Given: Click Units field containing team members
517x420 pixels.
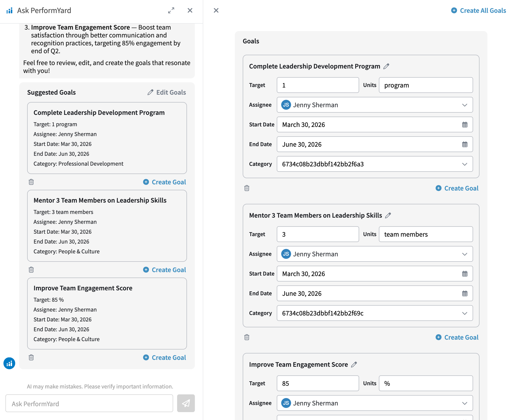Looking at the screenshot, I should [x=425, y=234].
